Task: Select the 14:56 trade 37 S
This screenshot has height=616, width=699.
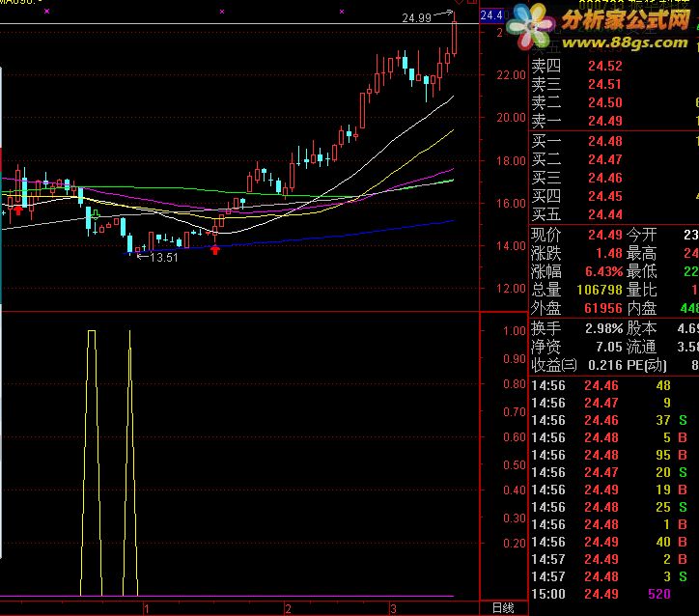Action: [615, 420]
